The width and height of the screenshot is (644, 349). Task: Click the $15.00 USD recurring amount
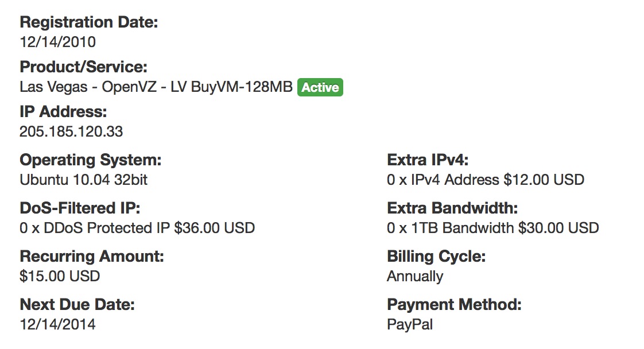click(60, 276)
